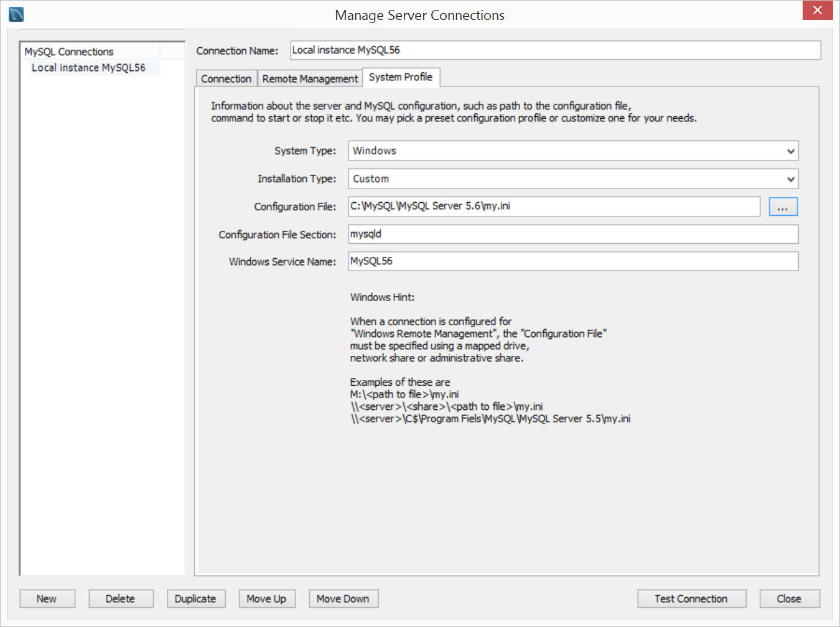Expand the Installation Type combo box
840x627 pixels.
tap(573, 179)
